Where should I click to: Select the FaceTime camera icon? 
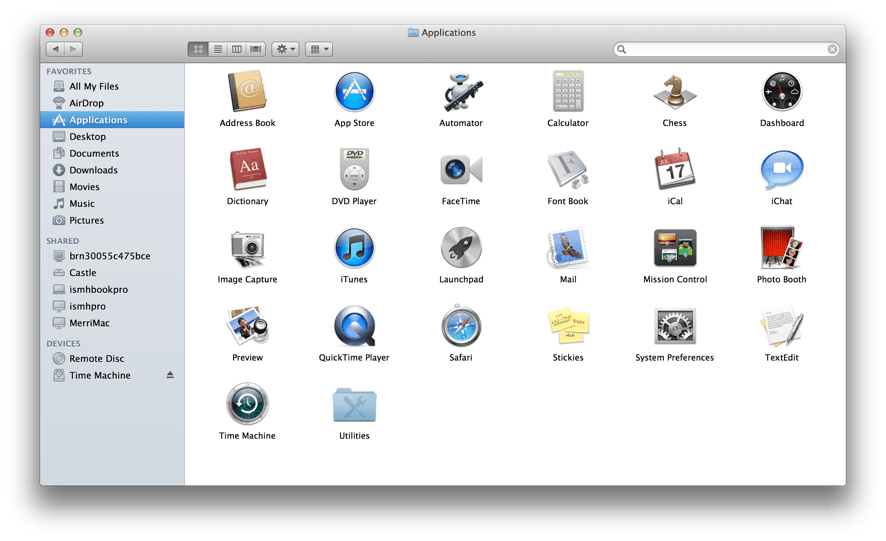[461, 170]
